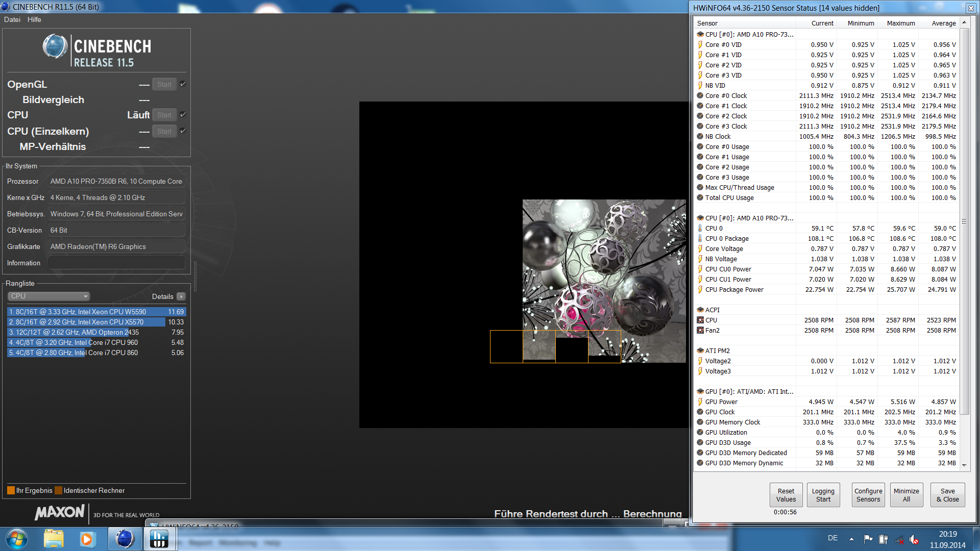
Task: Click the Identischer Rechner legend swatch
Action: click(58, 491)
